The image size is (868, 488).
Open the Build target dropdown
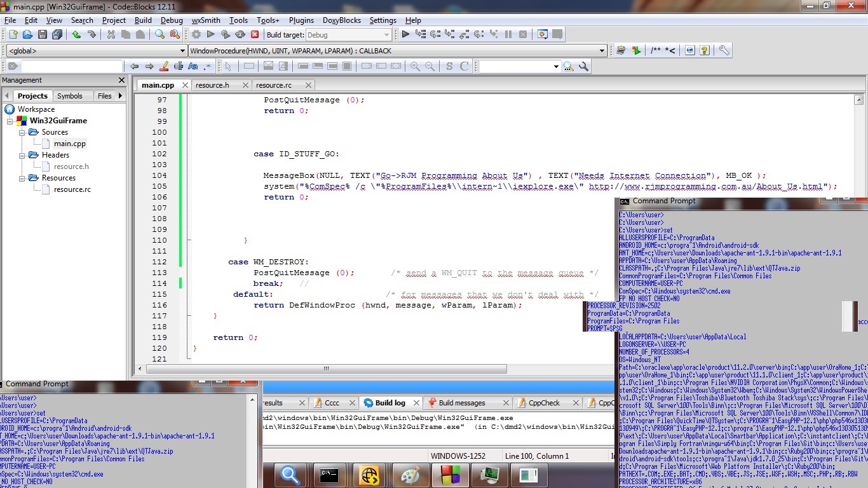(x=348, y=35)
